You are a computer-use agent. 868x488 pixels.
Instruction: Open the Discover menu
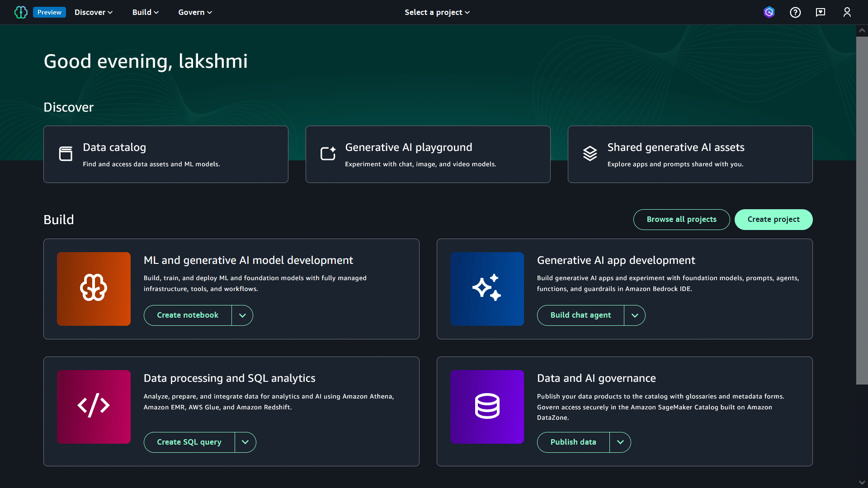pos(93,12)
